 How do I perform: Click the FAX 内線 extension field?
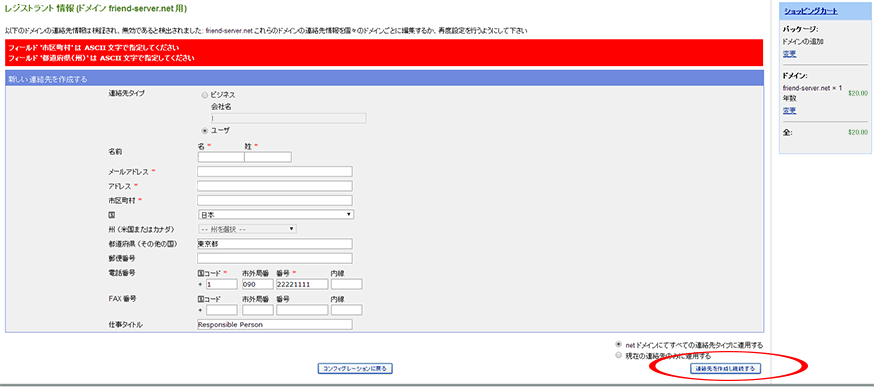(x=347, y=310)
